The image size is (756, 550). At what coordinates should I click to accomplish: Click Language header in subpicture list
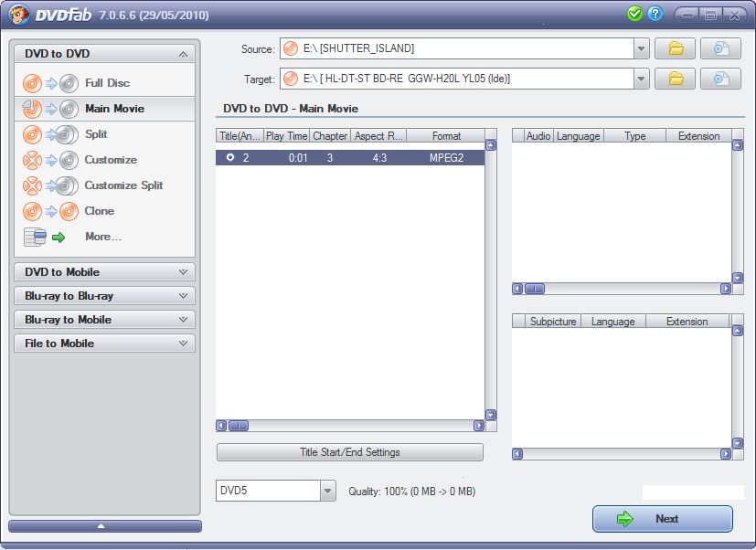point(612,322)
